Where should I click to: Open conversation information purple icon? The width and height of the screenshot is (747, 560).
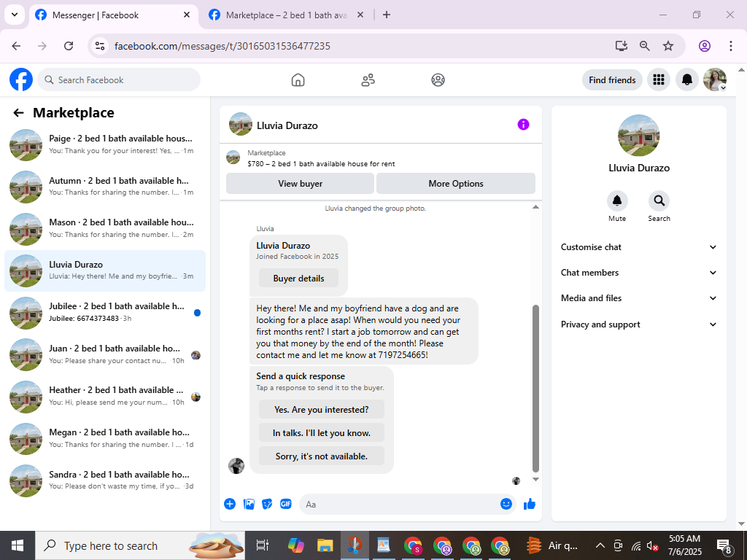tap(523, 124)
